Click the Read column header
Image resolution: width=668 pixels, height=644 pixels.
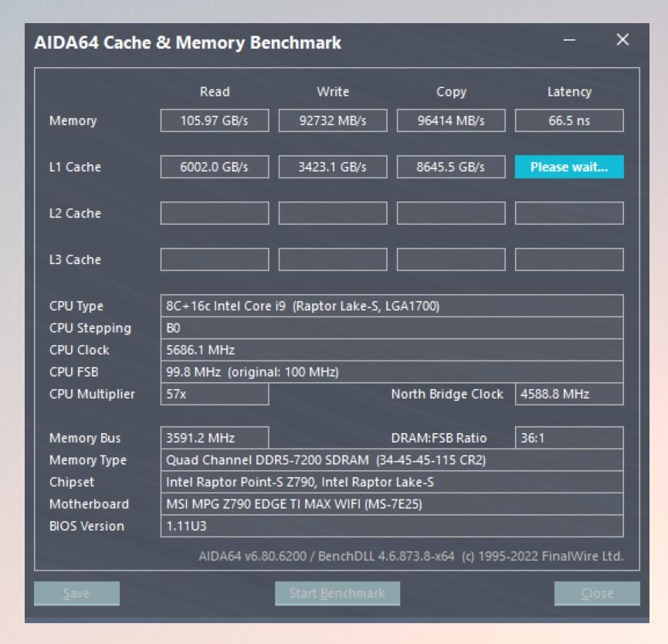pos(215,92)
